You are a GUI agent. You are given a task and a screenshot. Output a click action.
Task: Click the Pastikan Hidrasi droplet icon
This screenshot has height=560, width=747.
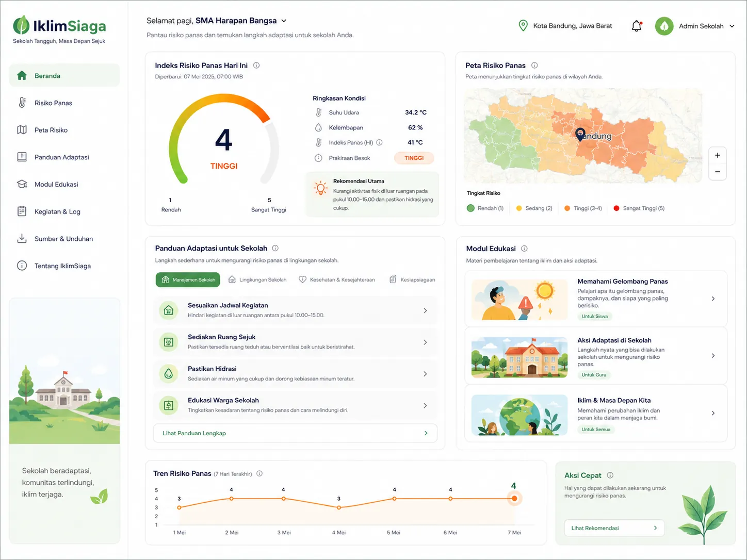(x=168, y=374)
